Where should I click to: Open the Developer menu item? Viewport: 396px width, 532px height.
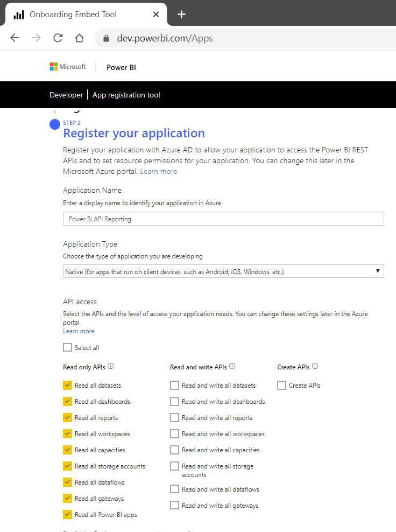coord(66,95)
